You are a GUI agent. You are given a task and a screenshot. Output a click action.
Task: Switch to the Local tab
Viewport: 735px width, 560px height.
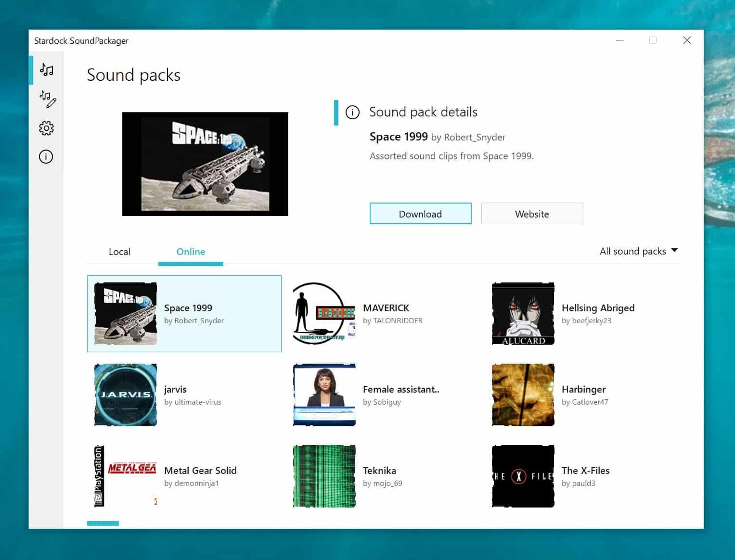[119, 252]
